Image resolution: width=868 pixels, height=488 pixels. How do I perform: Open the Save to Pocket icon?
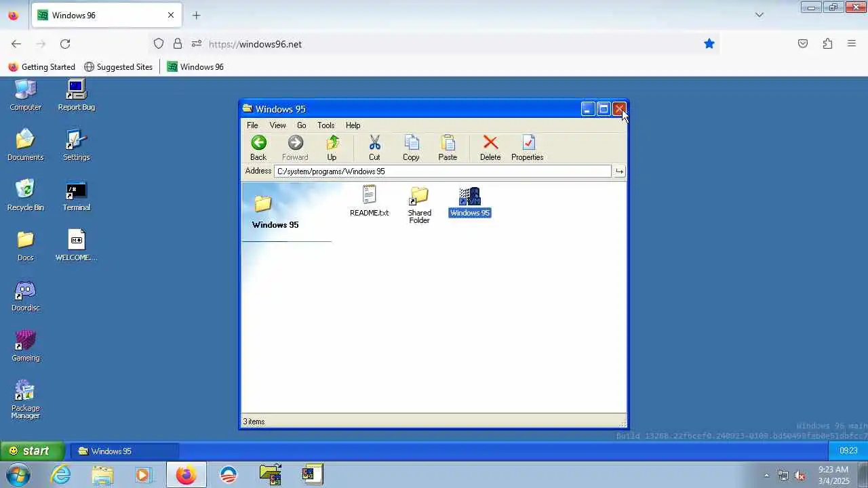[803, 43]
